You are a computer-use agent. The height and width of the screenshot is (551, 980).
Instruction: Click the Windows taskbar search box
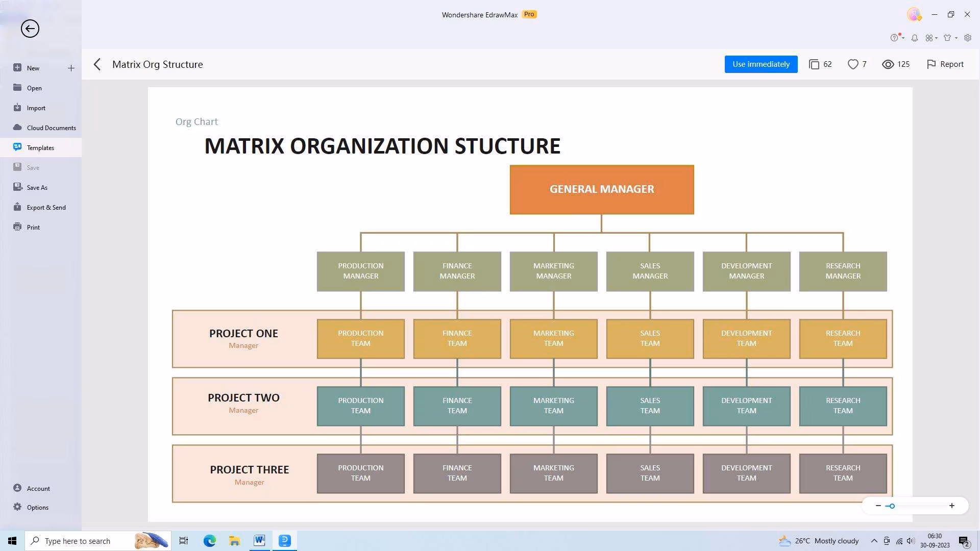pos(77,541)
